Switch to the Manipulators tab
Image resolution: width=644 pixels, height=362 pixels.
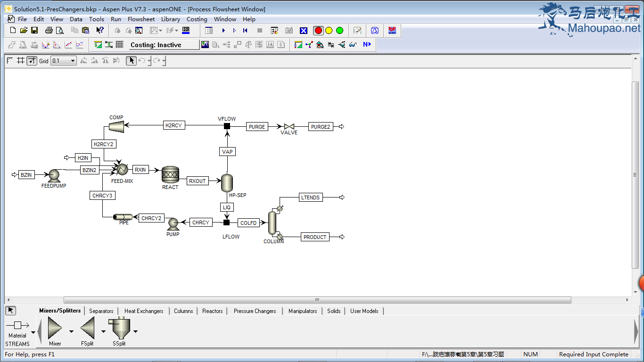click(303, 311)
